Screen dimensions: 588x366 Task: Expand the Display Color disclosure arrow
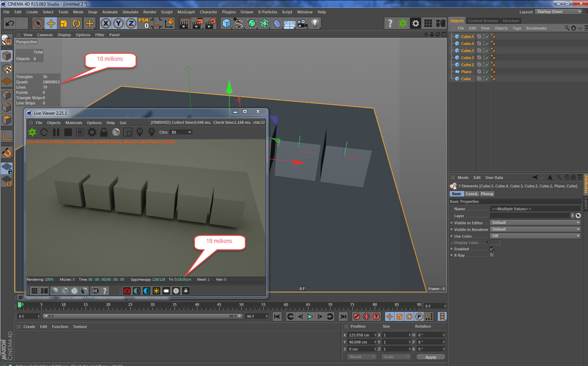coord(487,242)
